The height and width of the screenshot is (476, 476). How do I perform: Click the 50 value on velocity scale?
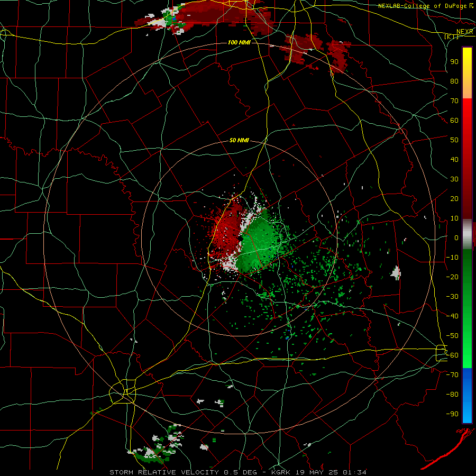click(x=454, y=140)
